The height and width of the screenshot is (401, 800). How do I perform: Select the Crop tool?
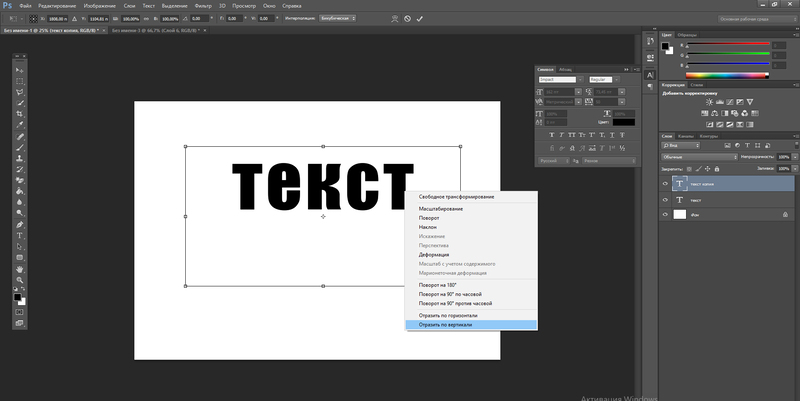[20, 114]
